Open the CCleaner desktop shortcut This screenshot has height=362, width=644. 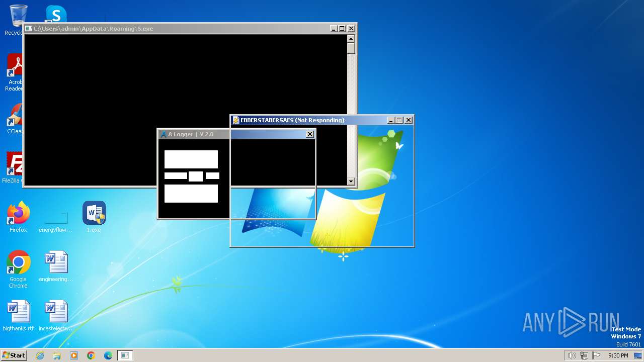(x=15, y=119)
